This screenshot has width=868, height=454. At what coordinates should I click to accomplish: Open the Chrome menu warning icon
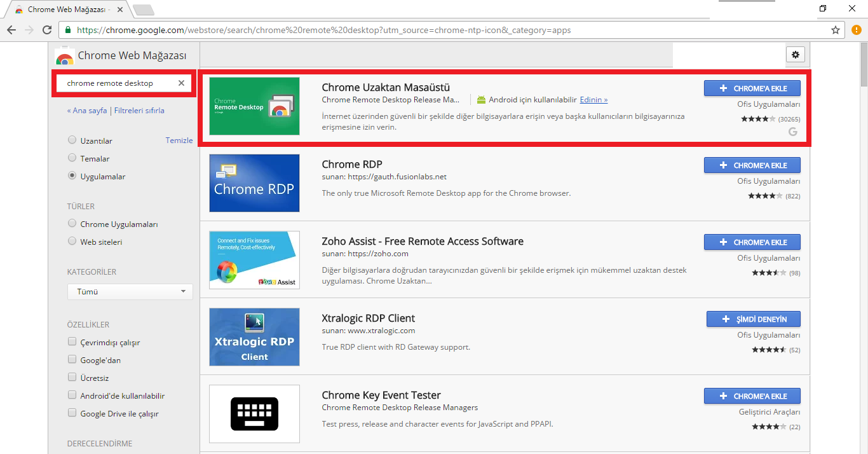coord(856,30)
